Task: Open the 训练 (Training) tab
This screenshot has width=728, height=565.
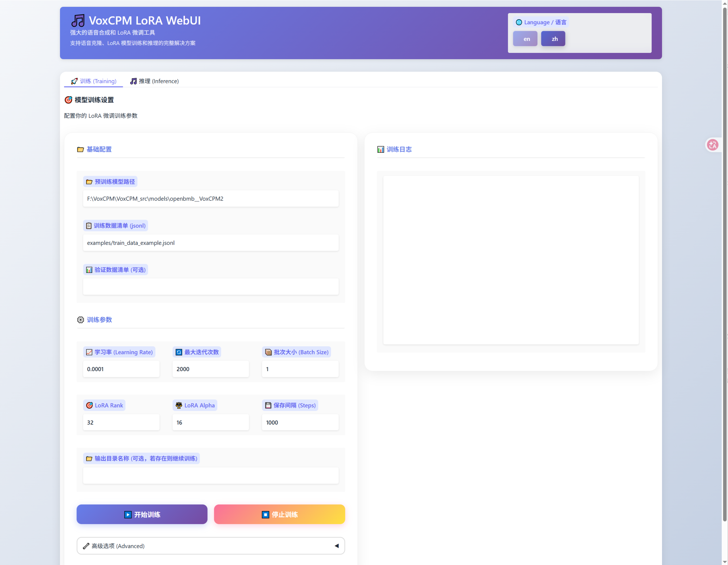Action: 94,81
